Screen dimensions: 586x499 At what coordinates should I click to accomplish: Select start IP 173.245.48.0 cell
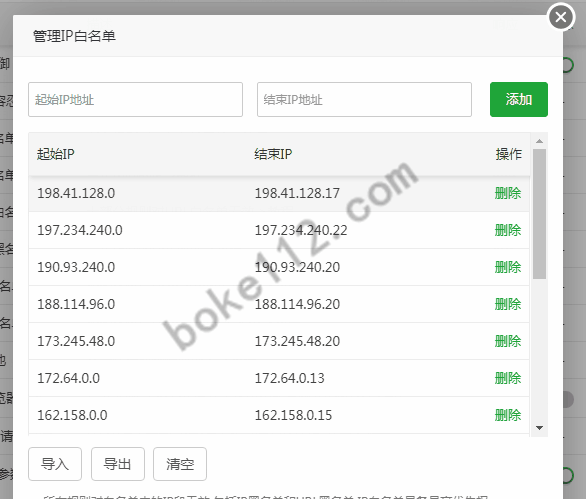76,341
